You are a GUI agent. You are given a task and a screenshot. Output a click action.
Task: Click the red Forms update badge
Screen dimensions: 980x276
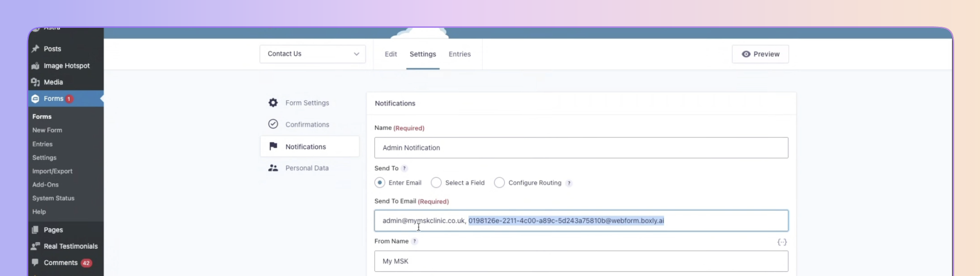tap(69, 99)
